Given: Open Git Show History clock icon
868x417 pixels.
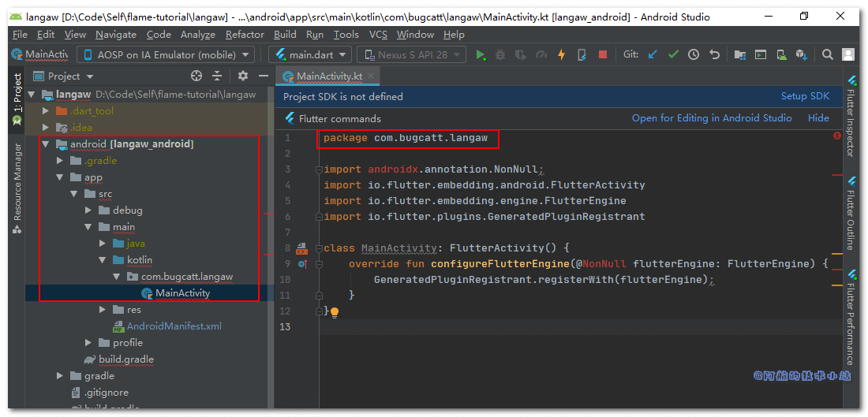Looking at the screenshot, I should 694,54.
